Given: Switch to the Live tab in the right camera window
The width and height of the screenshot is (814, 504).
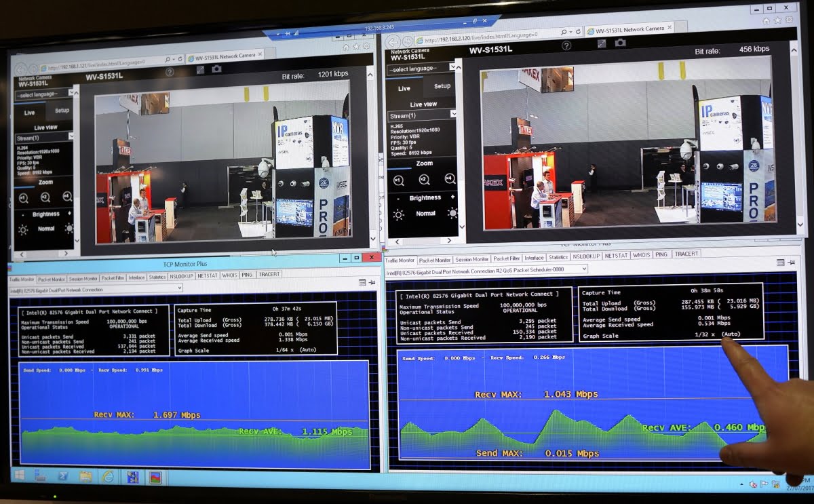Looking at the screenshot, I should click(404, 88).
